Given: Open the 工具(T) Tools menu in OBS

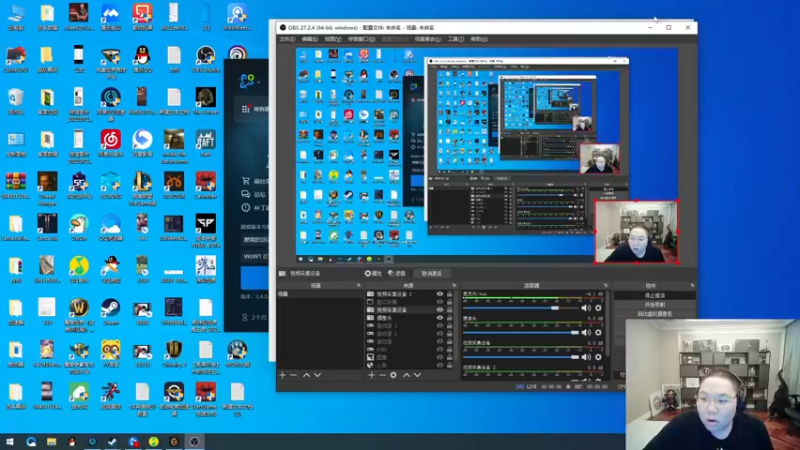Looking at the screenshot, I should pyautogui.click(x=456, y=39).
